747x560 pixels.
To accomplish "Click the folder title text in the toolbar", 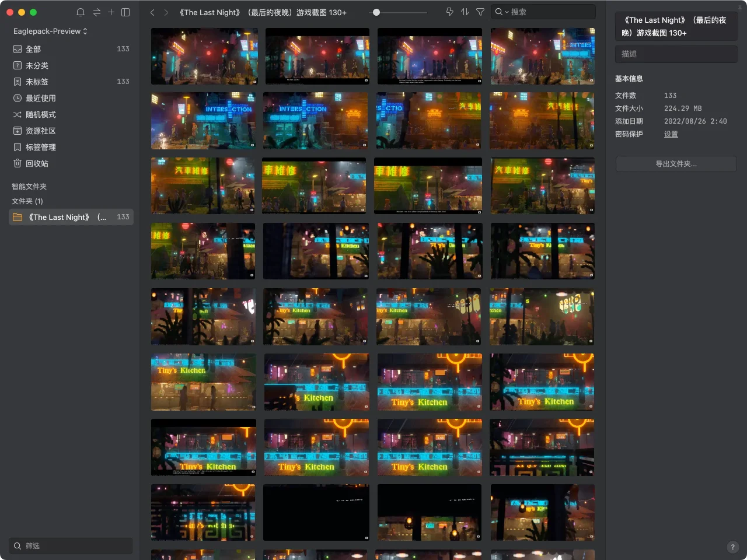I will [x=263, y=12].
